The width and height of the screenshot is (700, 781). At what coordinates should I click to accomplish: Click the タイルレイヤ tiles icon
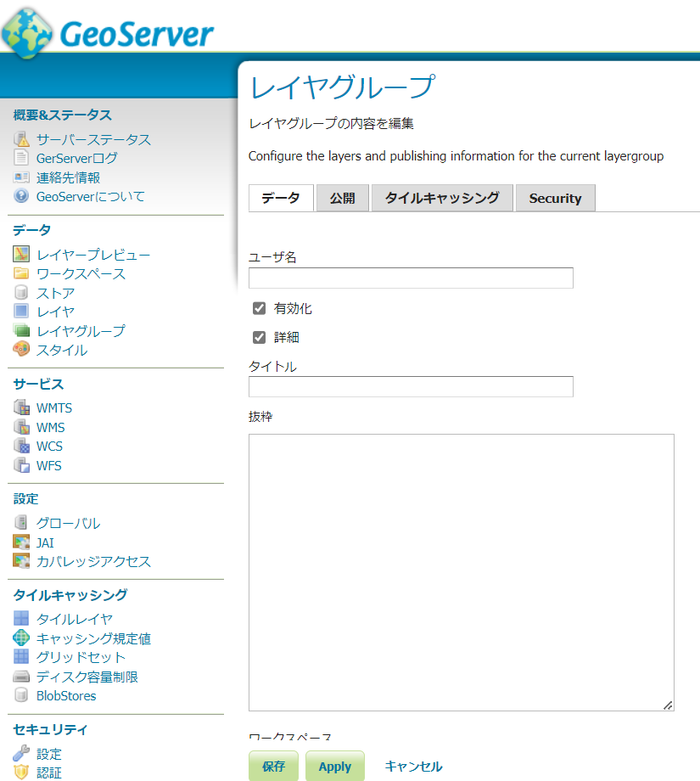pos(21,619)
